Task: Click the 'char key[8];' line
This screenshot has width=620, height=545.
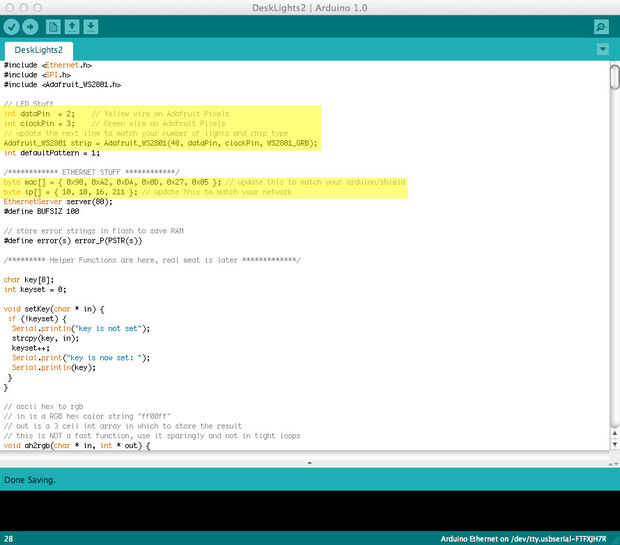Action: click(29, 280)
